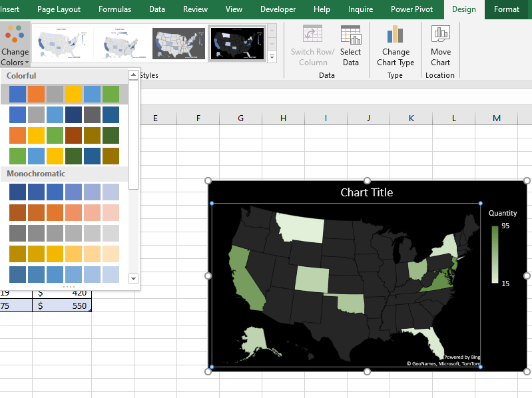The width and height of the screenshot is (532, 398).
Task: Select column header H
Action: [x=283, y=118]
